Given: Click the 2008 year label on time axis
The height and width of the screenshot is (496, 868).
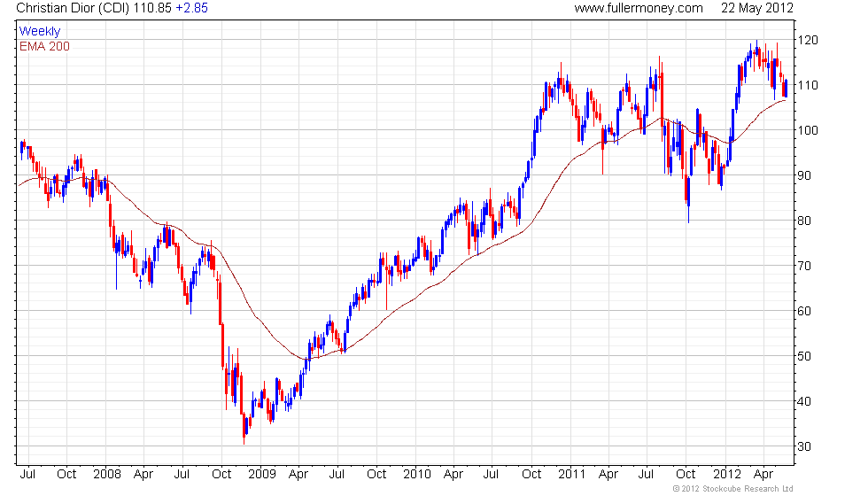Looking at the screenshot, I should pyautogui.click(x=107, y=475).
